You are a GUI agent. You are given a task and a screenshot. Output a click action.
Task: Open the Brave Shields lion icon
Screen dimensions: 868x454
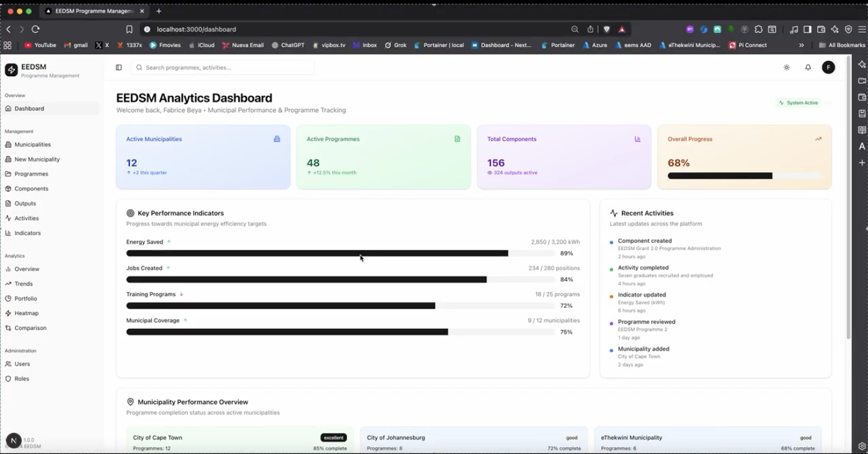606,29
